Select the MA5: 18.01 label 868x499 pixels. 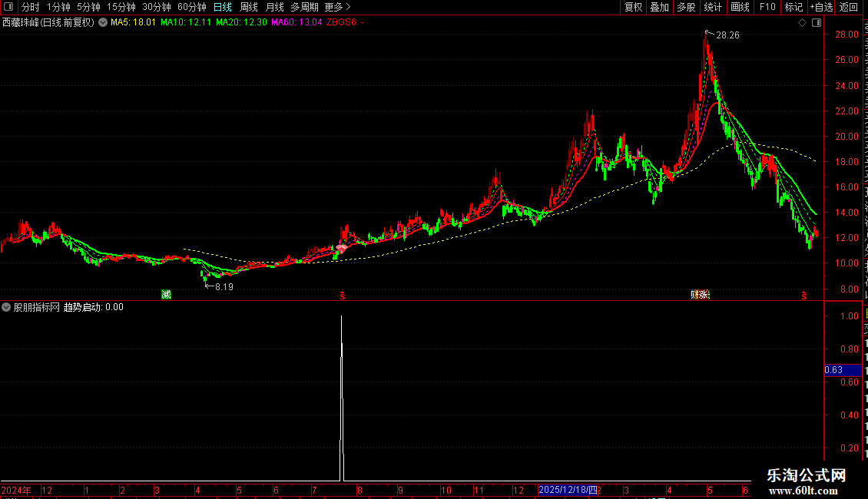(133, 23)
